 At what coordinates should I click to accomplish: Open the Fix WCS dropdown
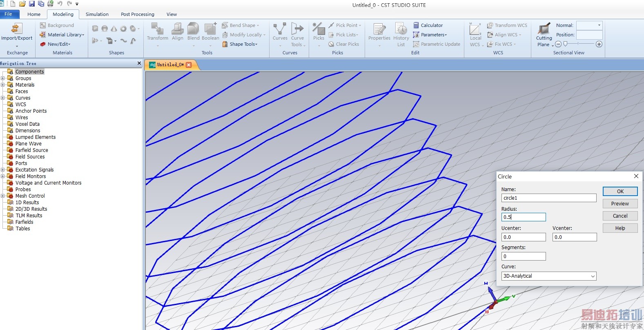pos(501,44)
